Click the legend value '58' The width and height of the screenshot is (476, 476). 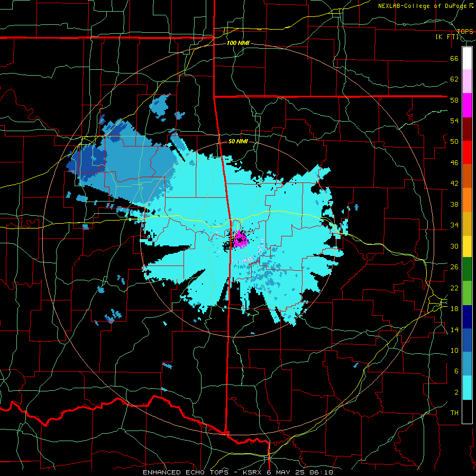454,100
